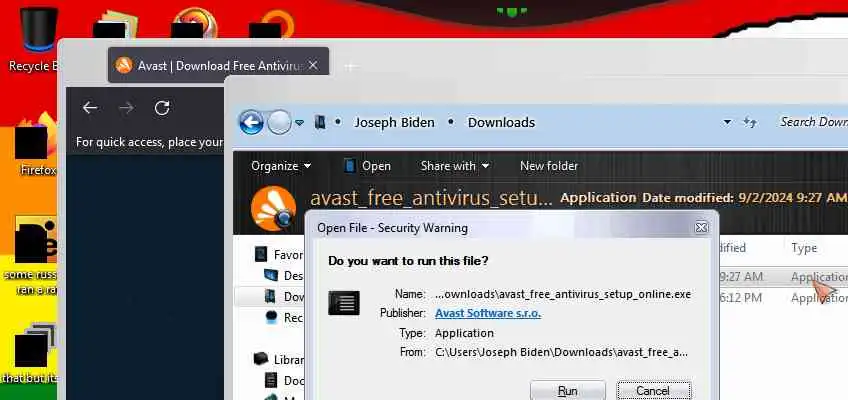This screenshot has height=400, width=848.
Task: Click the Avast installer icon in details pane
Action: tap(274, 209)
